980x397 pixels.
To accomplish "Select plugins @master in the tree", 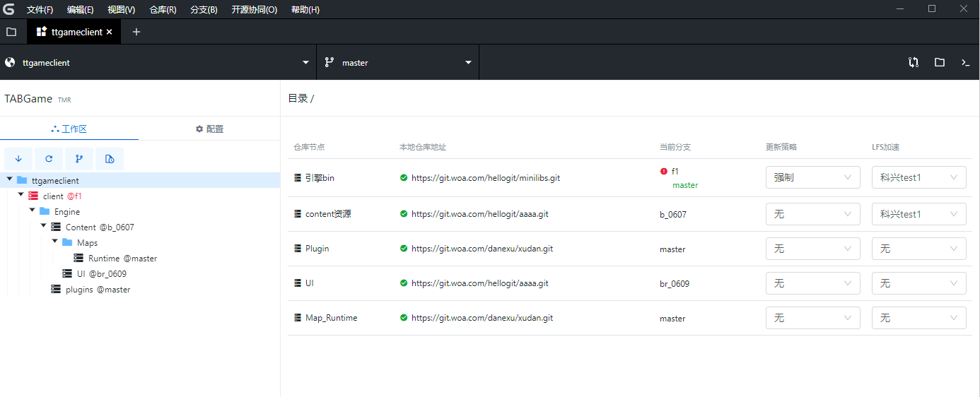I will [98, 290].
